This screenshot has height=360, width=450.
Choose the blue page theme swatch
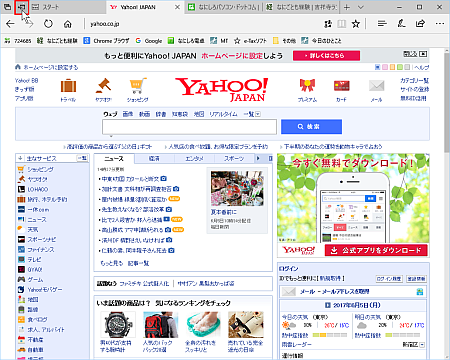click(x=378, y=67)
